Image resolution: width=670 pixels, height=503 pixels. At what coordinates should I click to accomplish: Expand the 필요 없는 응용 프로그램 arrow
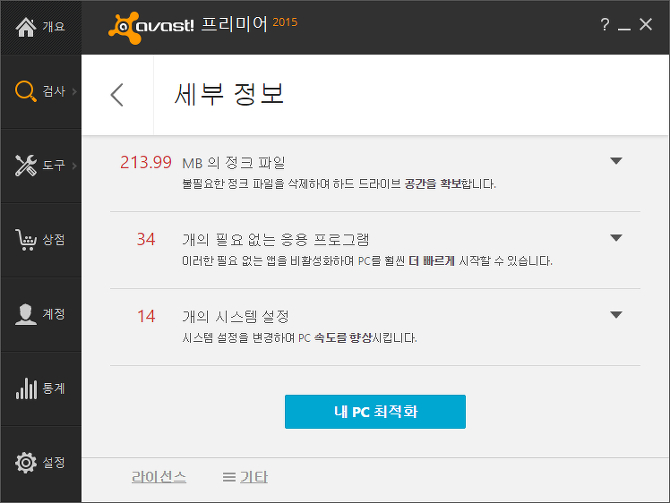(x=616, y=238)
